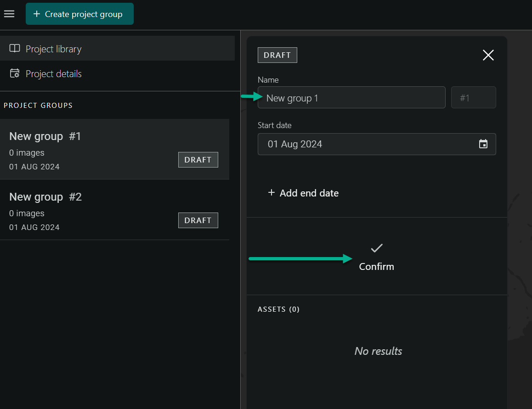
Task: Open the Project library section
Action: tap(53, 49)
